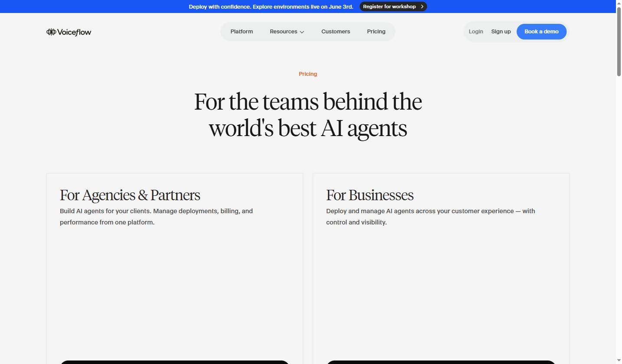Click the scrollbar up arrow
Viewport: 622px width, 364px height.
pos(619,3)
